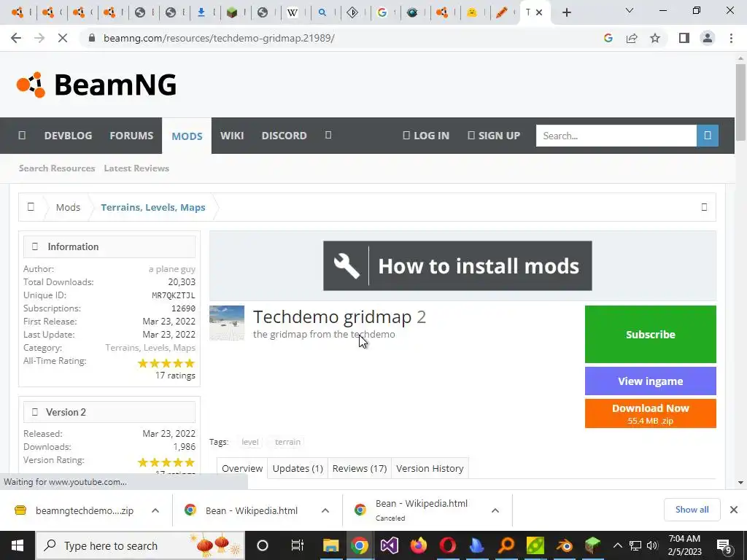
Task: Click the LOG IN link
Action: click(x=426, y=136)
